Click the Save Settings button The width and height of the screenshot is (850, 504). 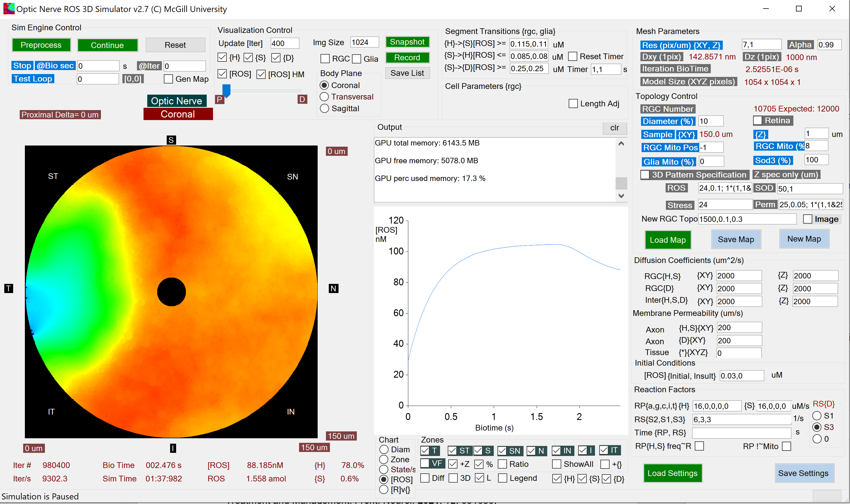click(804, 473)
